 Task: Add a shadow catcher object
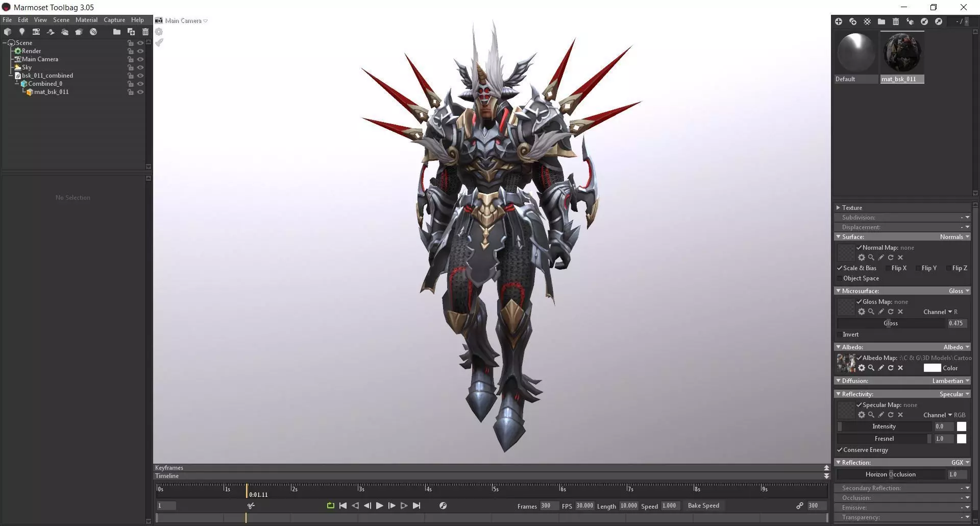click(51, 32)
